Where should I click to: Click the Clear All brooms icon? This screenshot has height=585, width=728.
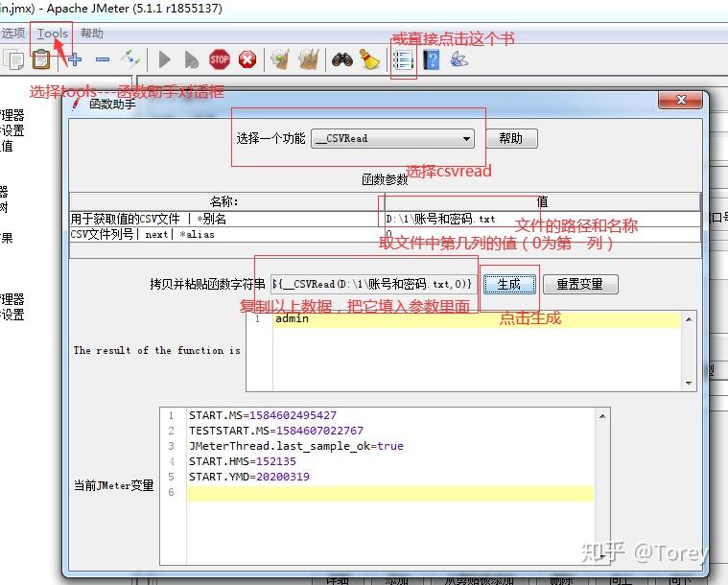click(308, 59)
